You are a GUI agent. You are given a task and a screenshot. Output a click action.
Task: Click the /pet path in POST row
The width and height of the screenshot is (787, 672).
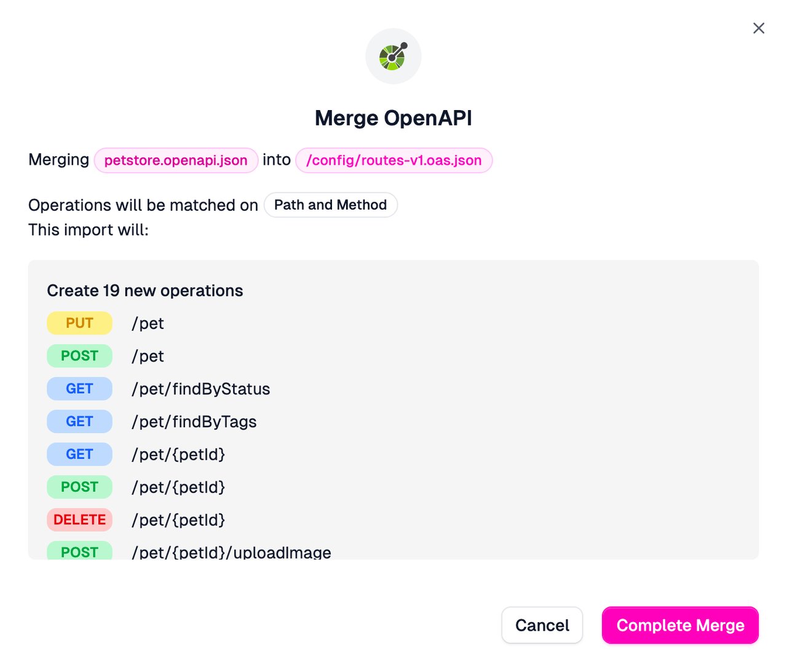(148, 356)
